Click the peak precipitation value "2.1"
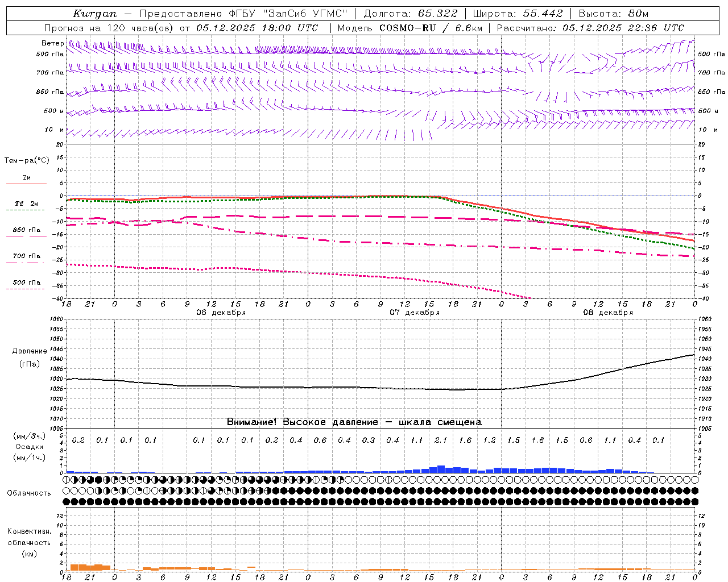The height and width of the screenshot is (582, 728). tap(441, 440)
